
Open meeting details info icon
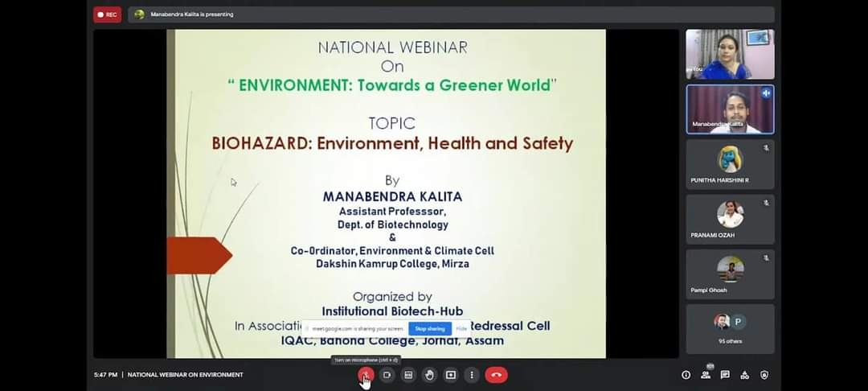686,375
